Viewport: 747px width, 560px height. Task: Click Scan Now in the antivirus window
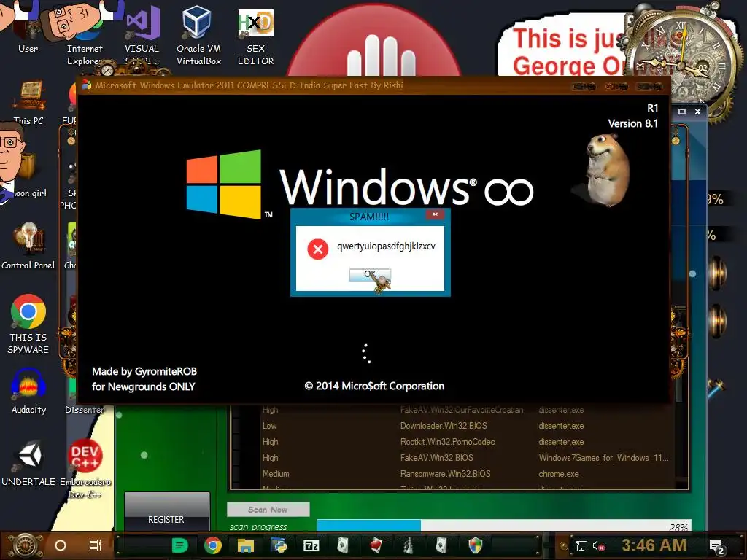pyautogui.click(x=268, y=510)
